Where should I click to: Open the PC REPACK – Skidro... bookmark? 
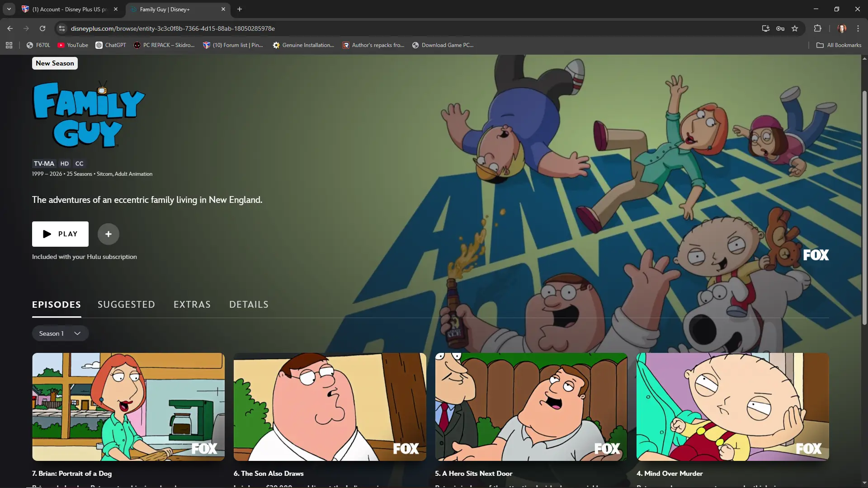point(164,45)
